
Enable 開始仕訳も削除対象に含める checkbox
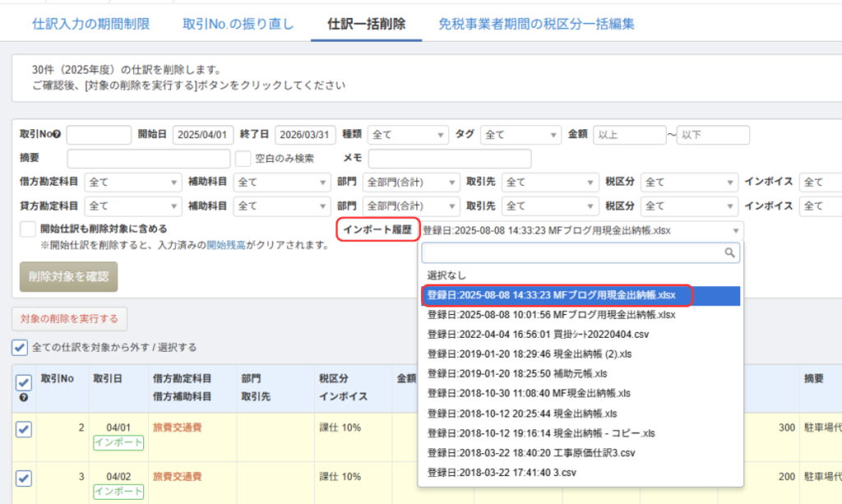(28, 229)
